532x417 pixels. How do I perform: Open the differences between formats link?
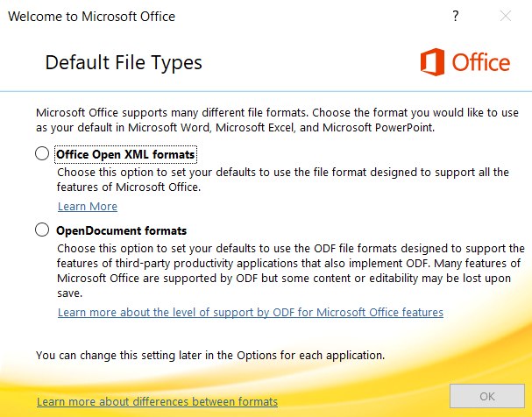[x=158, y=402]
